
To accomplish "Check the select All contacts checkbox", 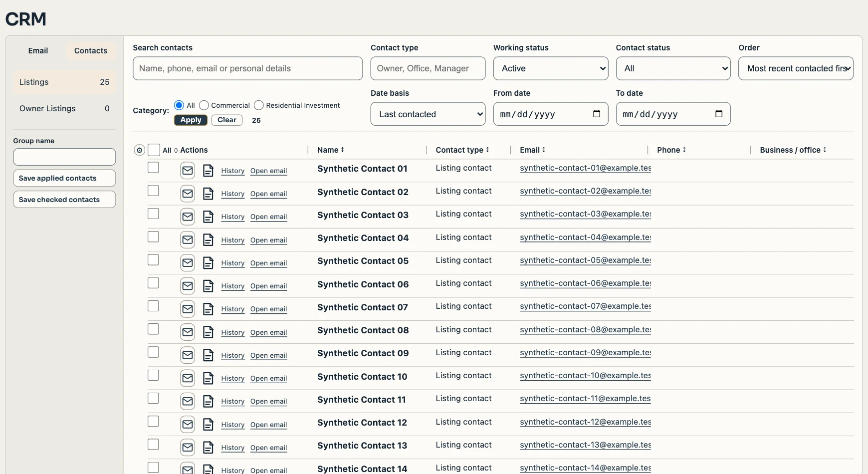I will pos(154,150).
